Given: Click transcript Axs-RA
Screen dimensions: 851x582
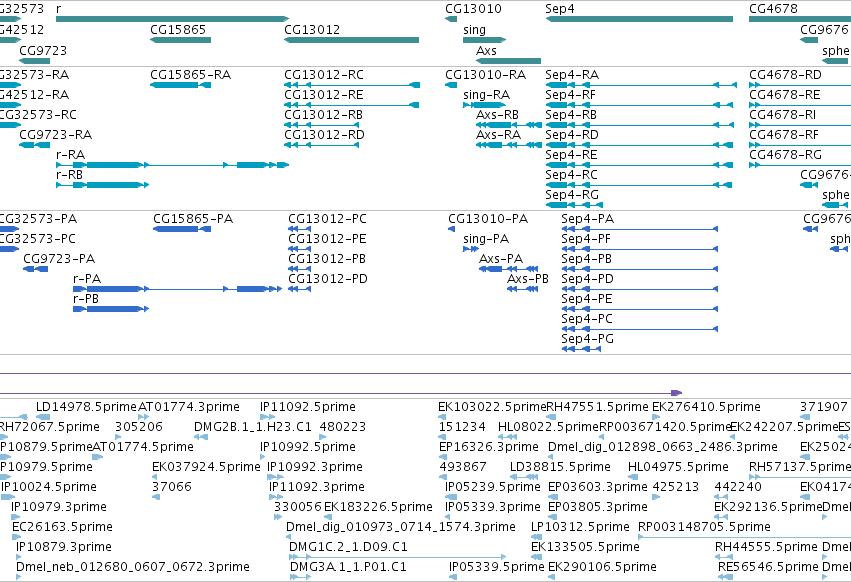Looking at the screenshot, I should tap(509, 145).
